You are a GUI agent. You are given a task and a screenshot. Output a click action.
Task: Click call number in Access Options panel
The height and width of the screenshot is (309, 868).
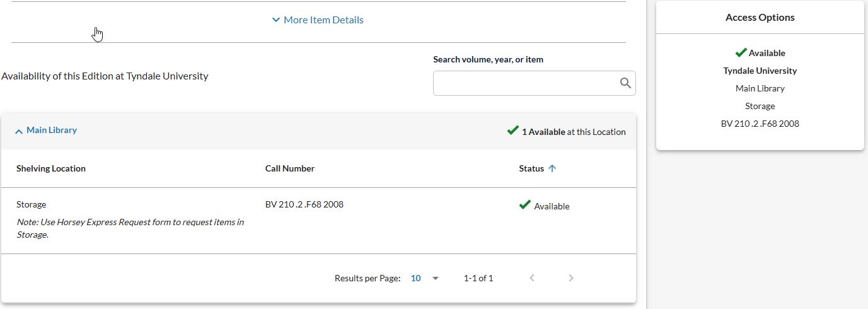[760, 124]
